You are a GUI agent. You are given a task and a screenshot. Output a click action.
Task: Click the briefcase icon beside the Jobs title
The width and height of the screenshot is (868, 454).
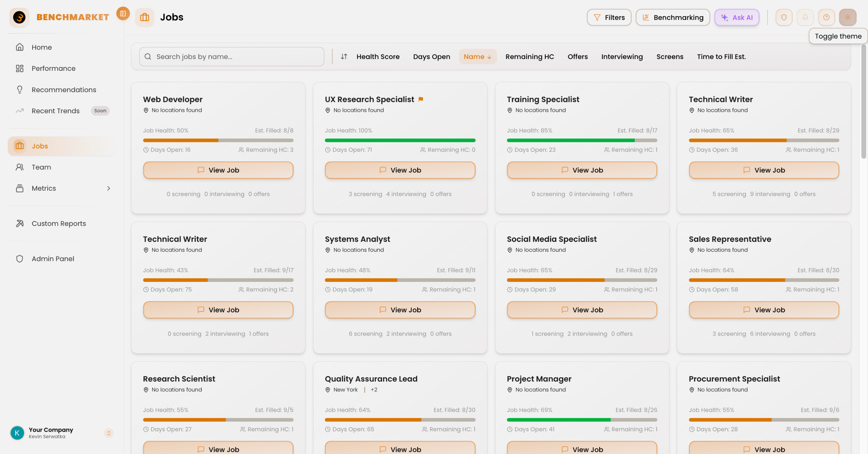144,17
